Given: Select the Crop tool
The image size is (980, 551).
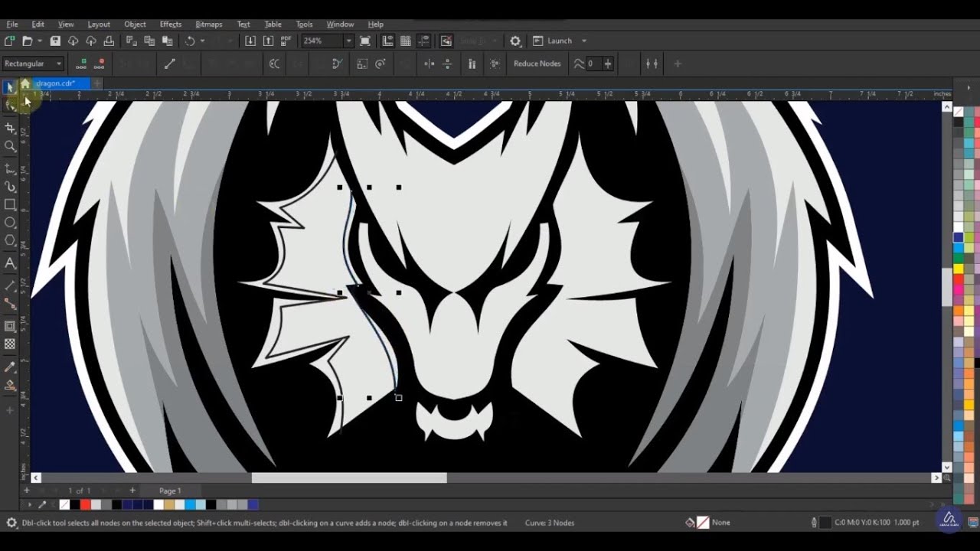Looking at the screenshot, I should coord(10,128).
